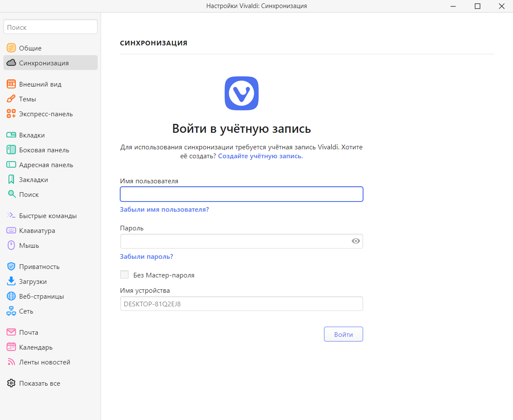
Task: Click the brush Темы icon
Action: pos(11,99)
